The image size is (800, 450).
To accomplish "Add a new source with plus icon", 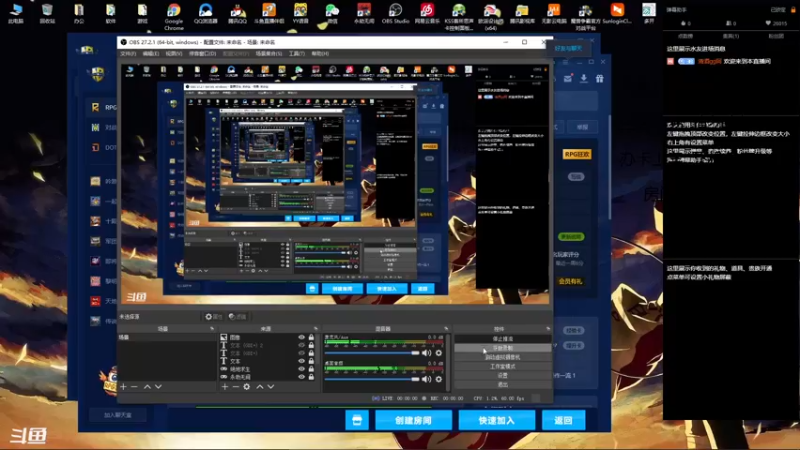I will [224, 387].
